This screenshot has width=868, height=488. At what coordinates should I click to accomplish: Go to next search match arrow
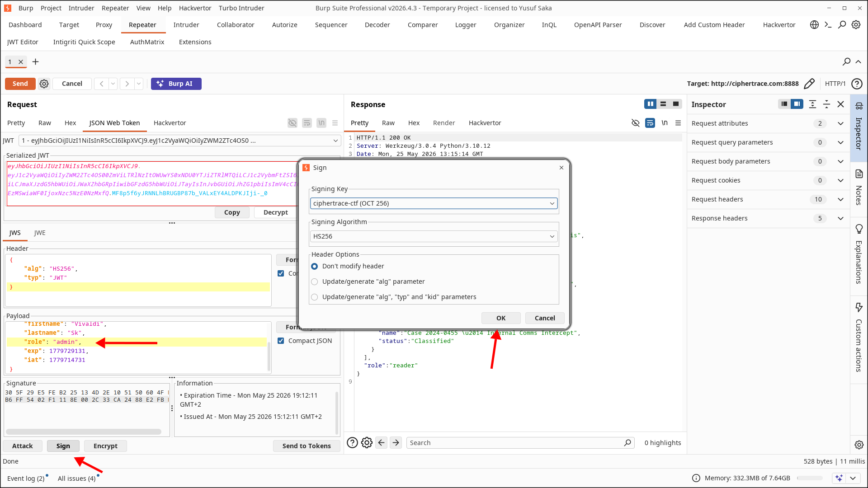click(396, 443)
